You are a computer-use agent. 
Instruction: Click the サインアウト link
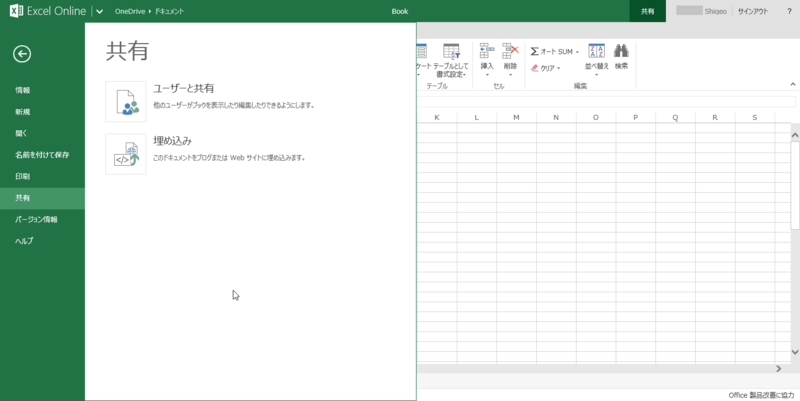tap(753, 11)
